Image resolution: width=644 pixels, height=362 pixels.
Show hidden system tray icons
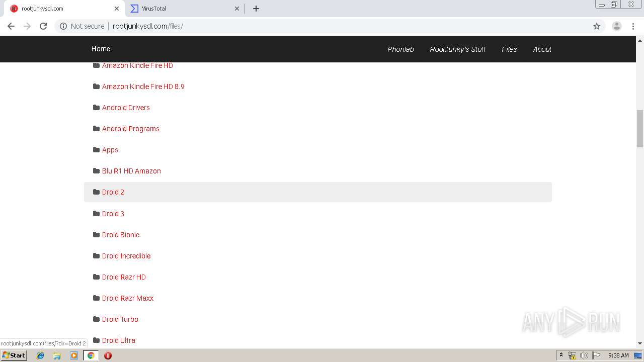coord(561,355)
